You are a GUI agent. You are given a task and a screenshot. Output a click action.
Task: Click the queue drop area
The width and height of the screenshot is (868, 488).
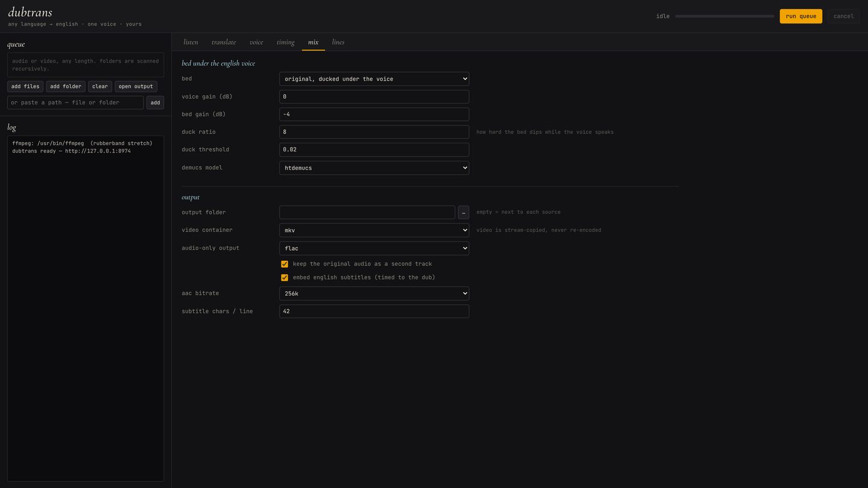[x=86, y=64]
